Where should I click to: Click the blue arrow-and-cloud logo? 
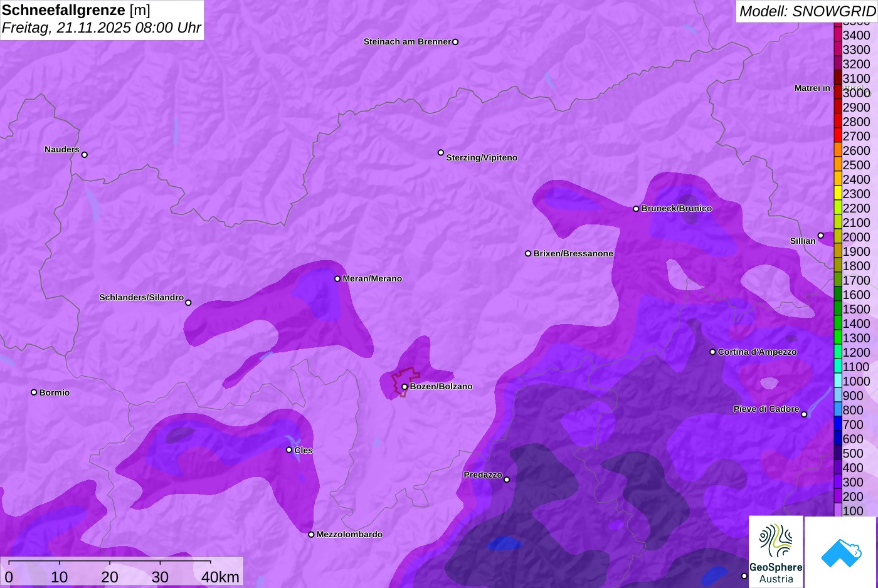(x=840, y=552)
